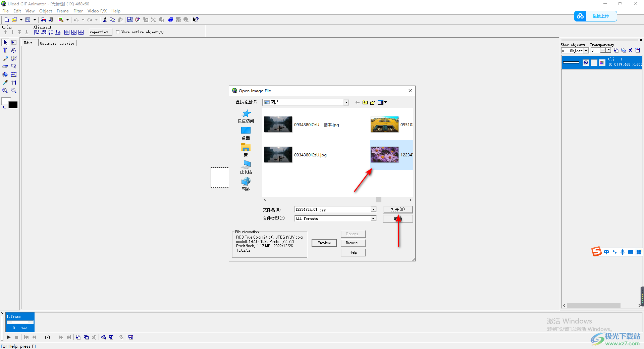Select the Text tool in toolbox
The height and width of the screenshot is (349, 644).
pos(5,50)
